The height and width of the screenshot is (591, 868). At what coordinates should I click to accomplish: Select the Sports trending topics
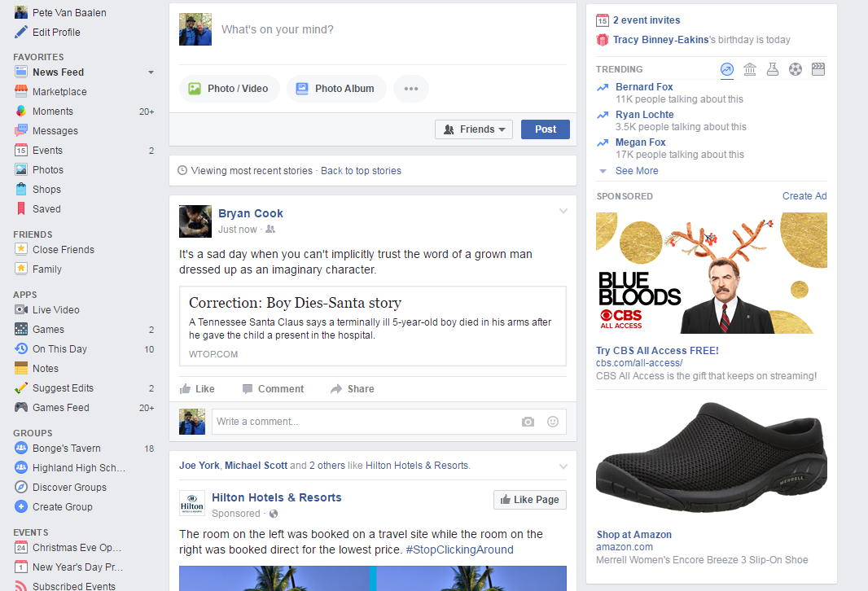click(796, 69)
